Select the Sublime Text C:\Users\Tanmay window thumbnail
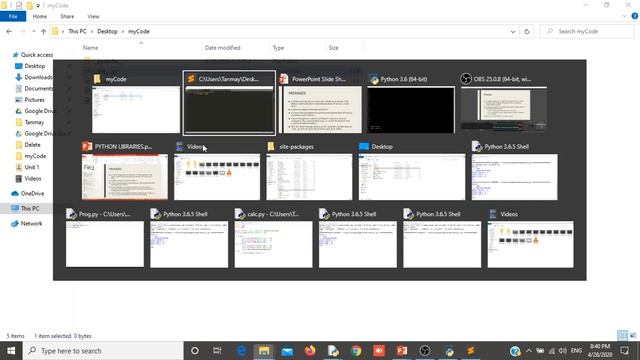 point(229,103)
